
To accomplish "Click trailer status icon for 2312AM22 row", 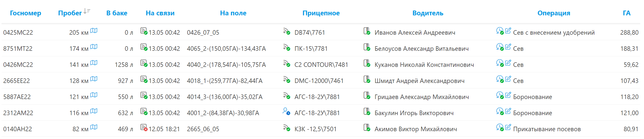I will click(x=286, y=111).
